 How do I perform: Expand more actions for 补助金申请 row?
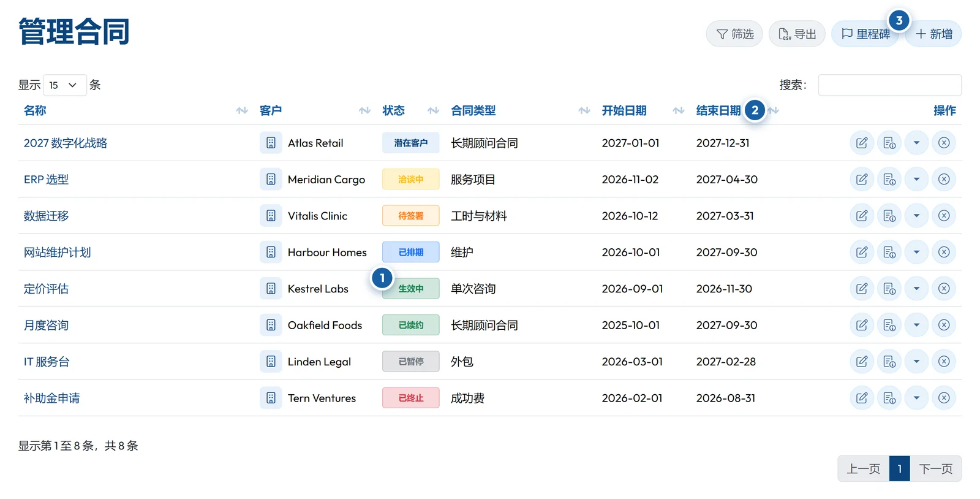(x=916, y=398)
